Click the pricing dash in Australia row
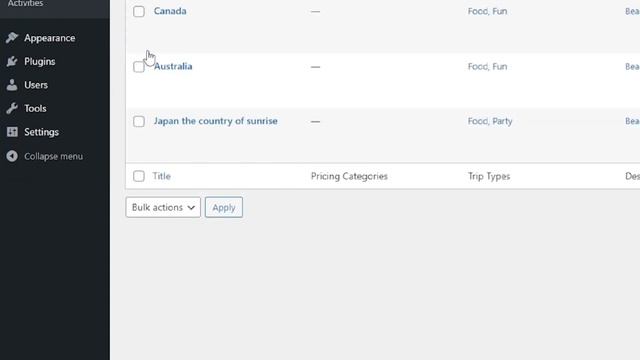Viewport: 640px width, 360px height. pos(315,67)
